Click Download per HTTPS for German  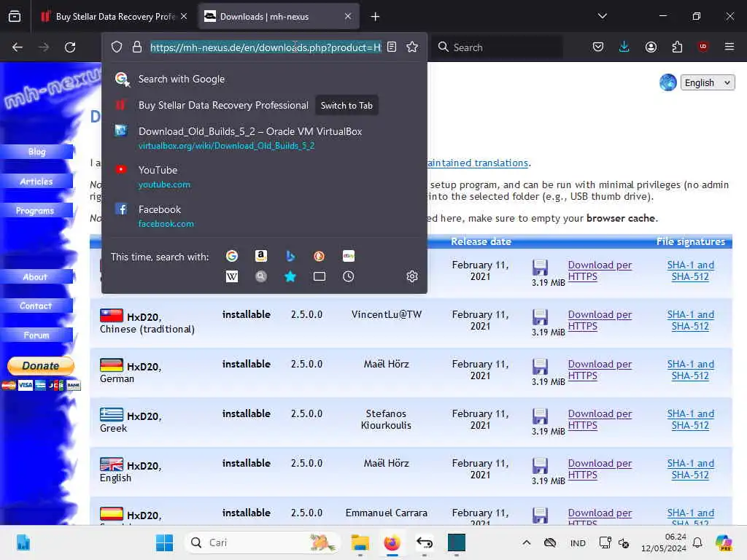600,370
